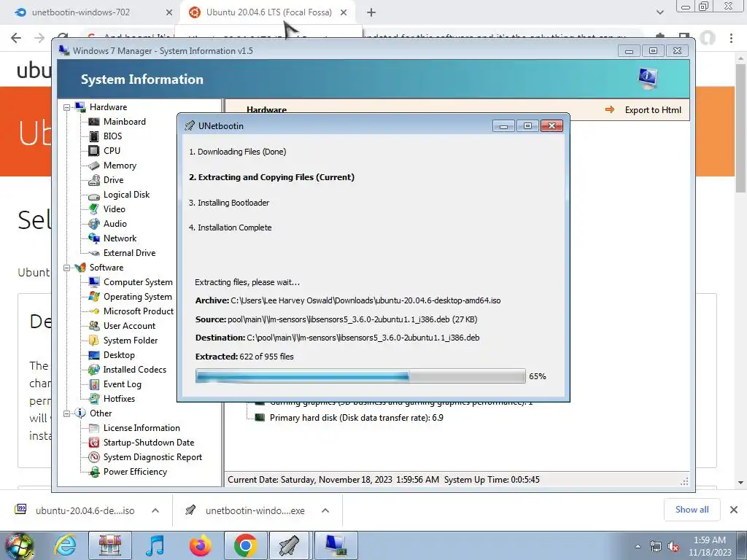Click the Drive icon in tree

pyautogui.click(x=94, y=180)
